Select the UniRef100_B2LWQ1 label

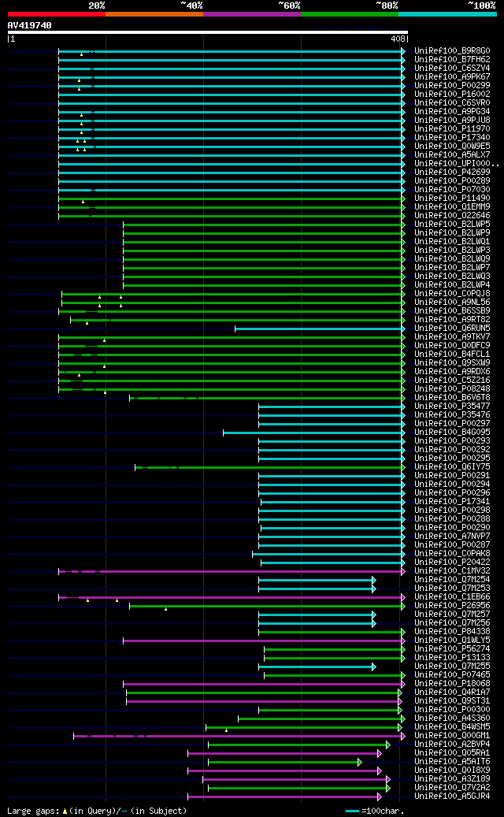point(452,242)
